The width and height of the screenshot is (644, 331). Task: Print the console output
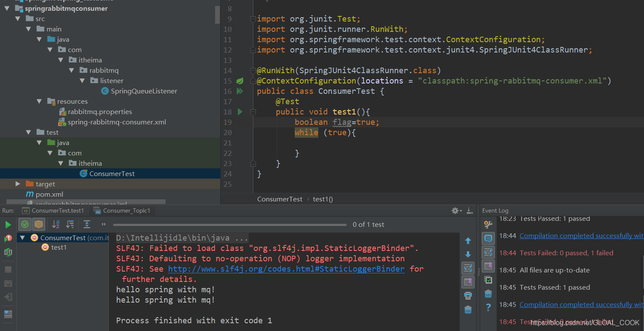[x=468, y=296]
